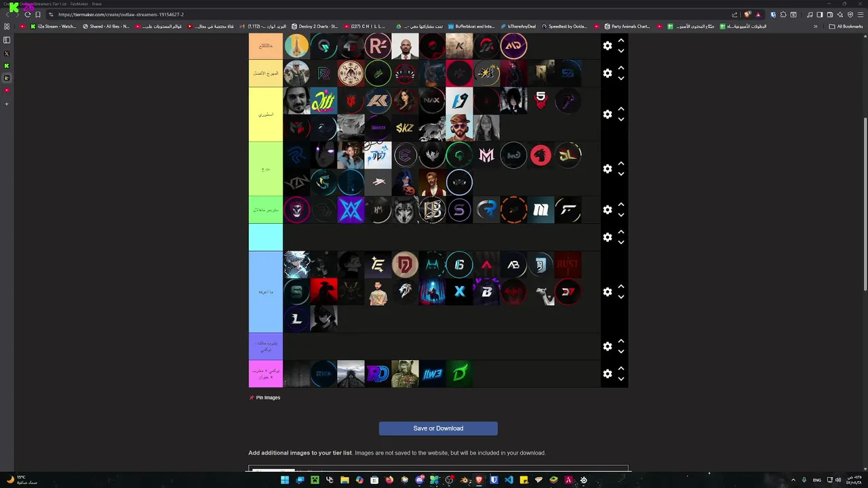The height and width of the screenshot is (488, 868).
Task: Select the orange top tier label
Action: (x=266, y=46)
